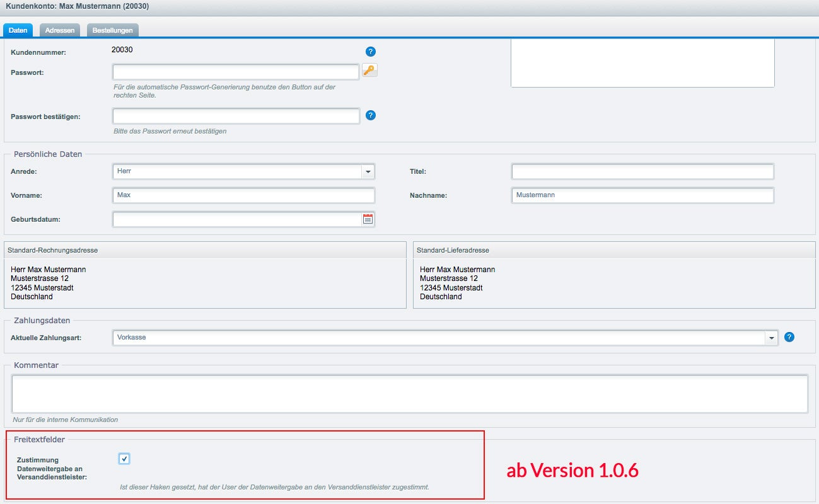Toggle the Zustimmung Datenweitergabe checkbox
Image resolution: width=819 pixels, height=504 pixels.
pos(124,459)
